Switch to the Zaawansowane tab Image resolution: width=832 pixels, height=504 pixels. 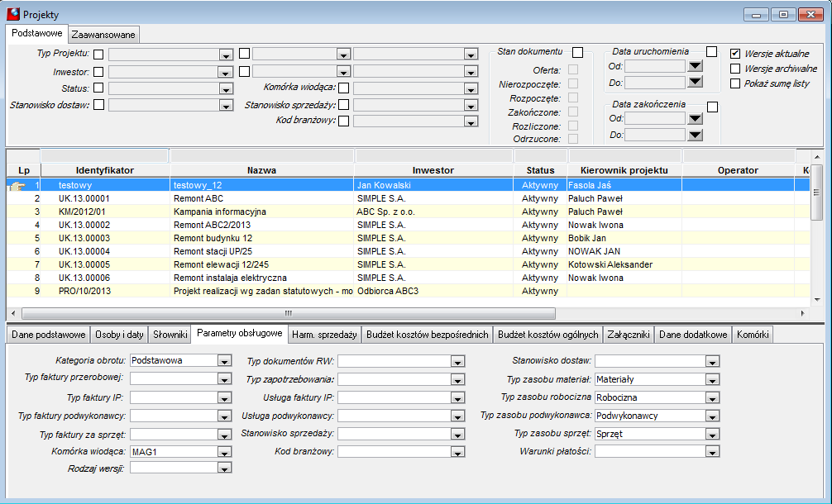pyautogui.click(x=103, y=35)
